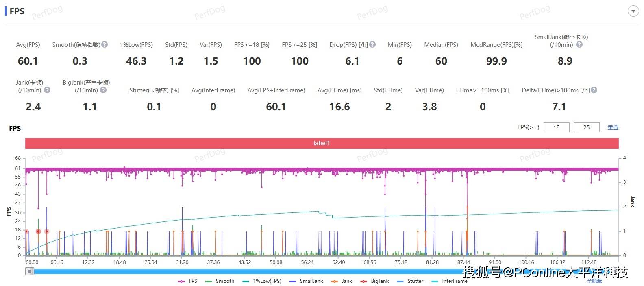Click the Jank(卡顿) question mark icon
Image resolution: width=644 pixels, height=286 pixels.
[x=47, y=90]
